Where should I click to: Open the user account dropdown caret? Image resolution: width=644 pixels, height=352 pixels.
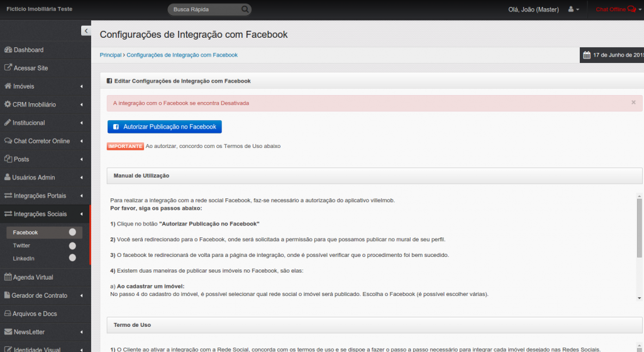(x=577, y=9)
